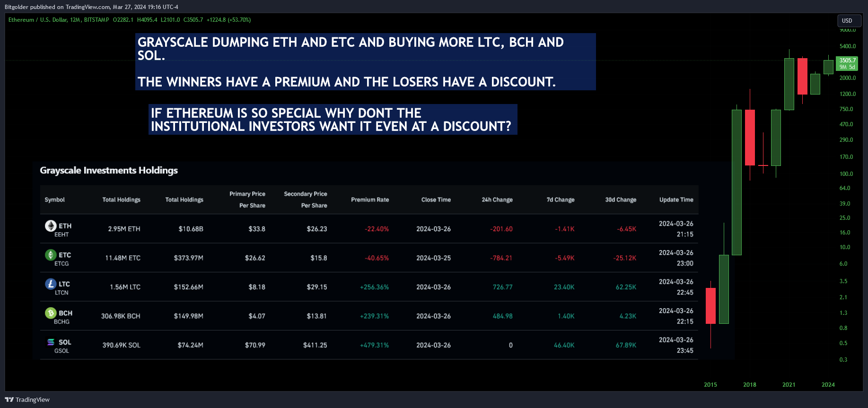Click the Symbol column header

[55, 200]
